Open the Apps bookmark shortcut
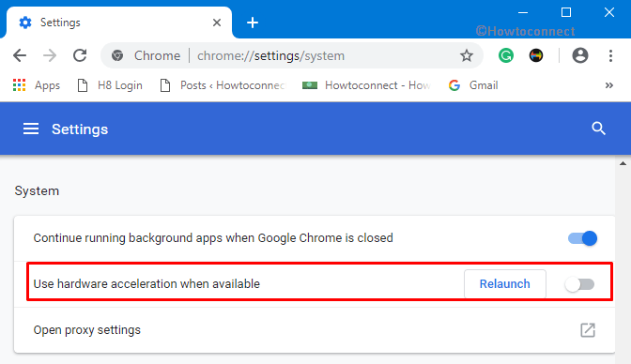631x364 pixels. coord(37,85)
